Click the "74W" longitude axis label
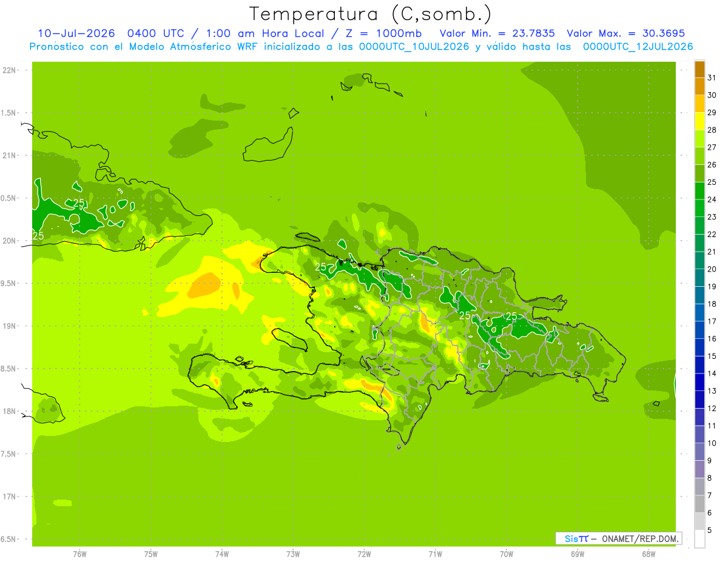Viewport: 728px width, 562px height. (222, 554)
